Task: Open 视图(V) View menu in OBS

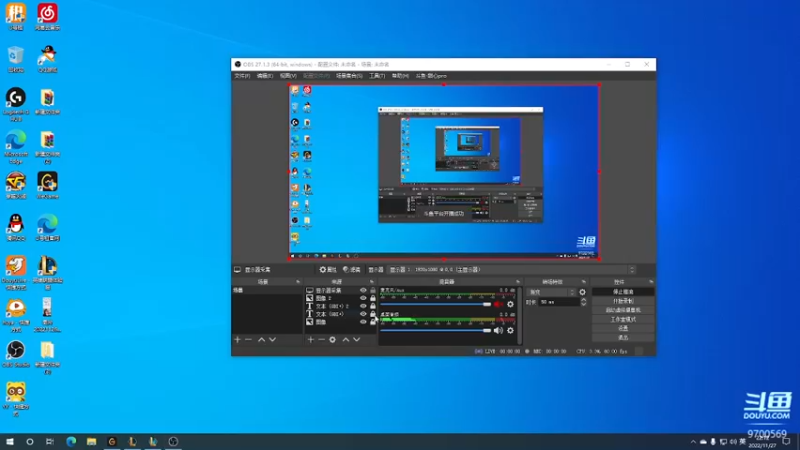Action: click(x=288, y=76)
